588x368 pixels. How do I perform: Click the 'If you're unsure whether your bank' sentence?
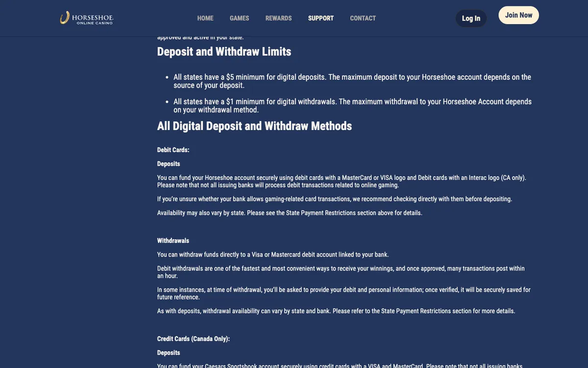tap(335, 199)
